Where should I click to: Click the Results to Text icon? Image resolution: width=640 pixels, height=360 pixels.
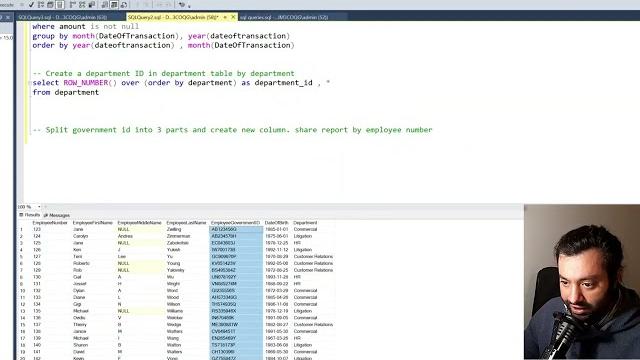pyautogui.click(x=105, y=4)
